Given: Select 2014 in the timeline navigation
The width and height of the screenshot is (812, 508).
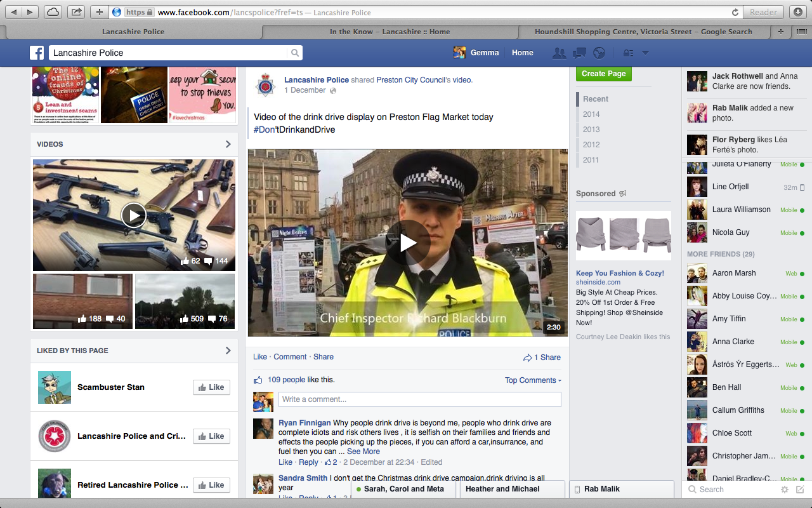Looking at the screenshot, I should click(x=591, y=114).
